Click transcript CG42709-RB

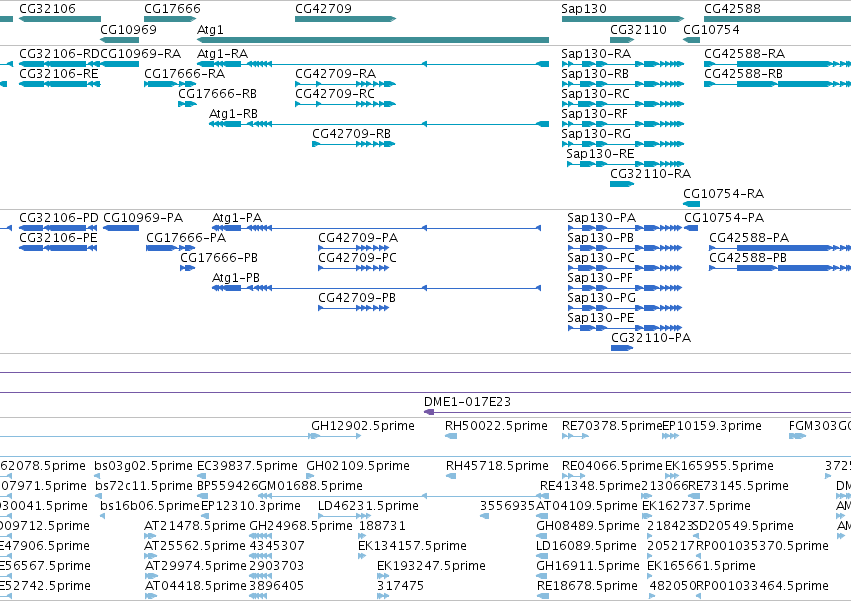coord(353,144)
